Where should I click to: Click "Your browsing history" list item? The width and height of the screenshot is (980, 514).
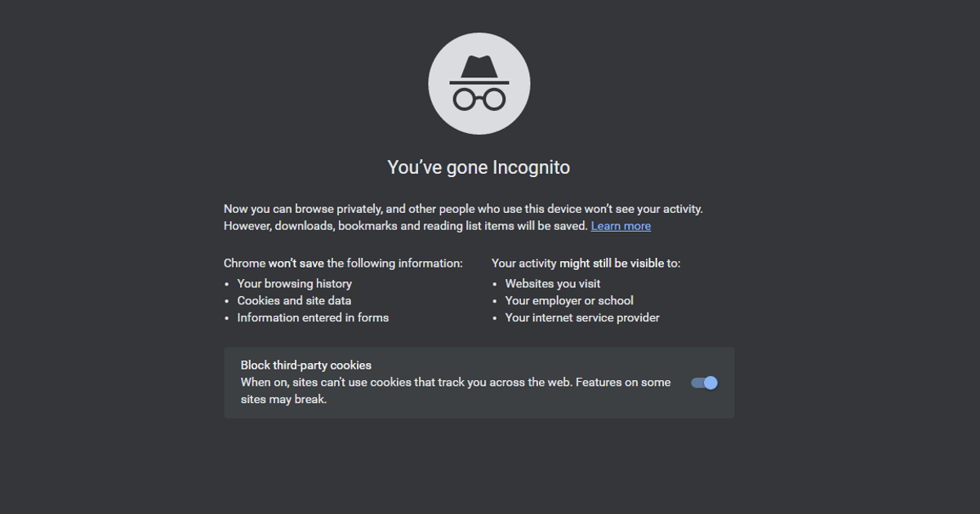pos(294,284)
